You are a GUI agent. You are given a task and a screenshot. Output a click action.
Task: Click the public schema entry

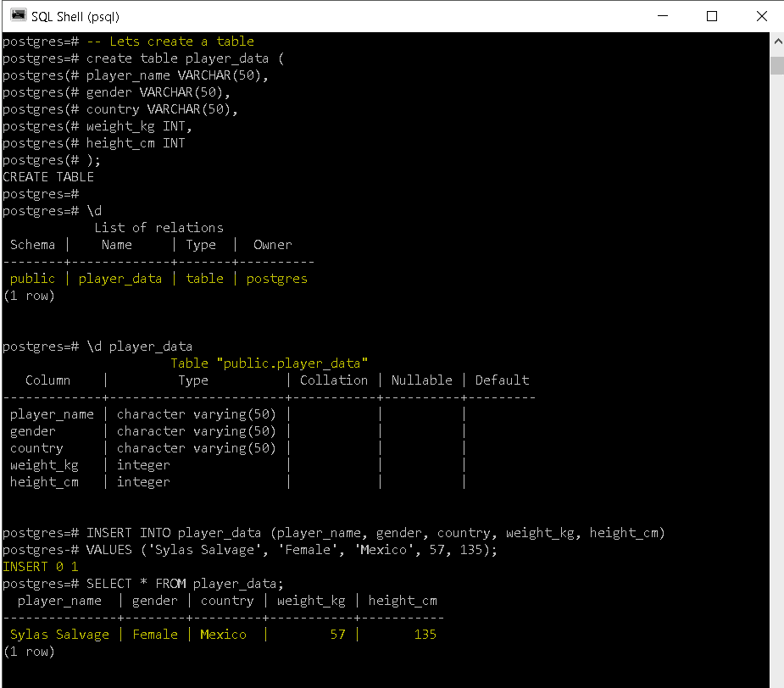(31, 278)
